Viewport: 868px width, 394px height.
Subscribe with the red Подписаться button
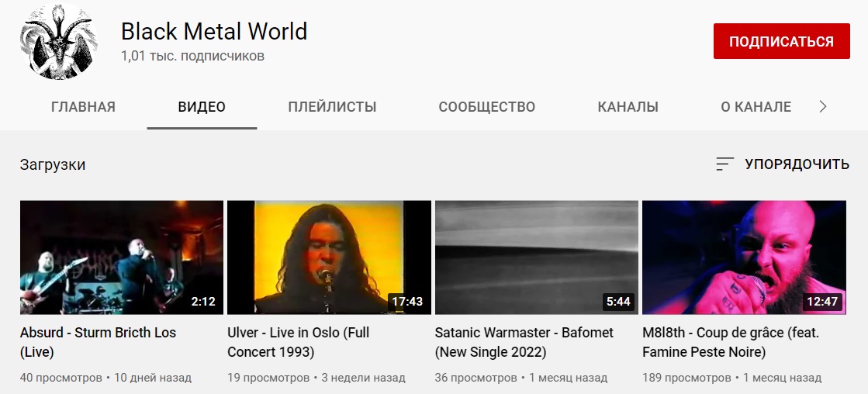[x=781, y=41]
